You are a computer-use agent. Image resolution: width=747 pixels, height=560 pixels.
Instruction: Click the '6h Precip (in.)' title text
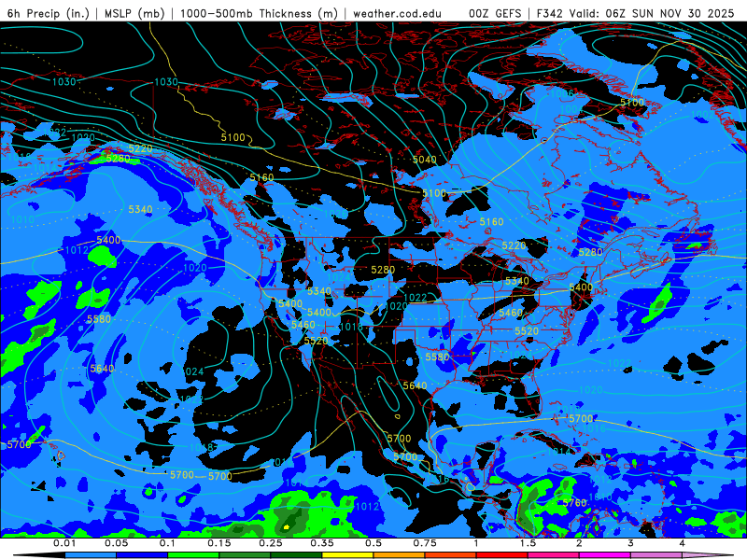point(49,13)
